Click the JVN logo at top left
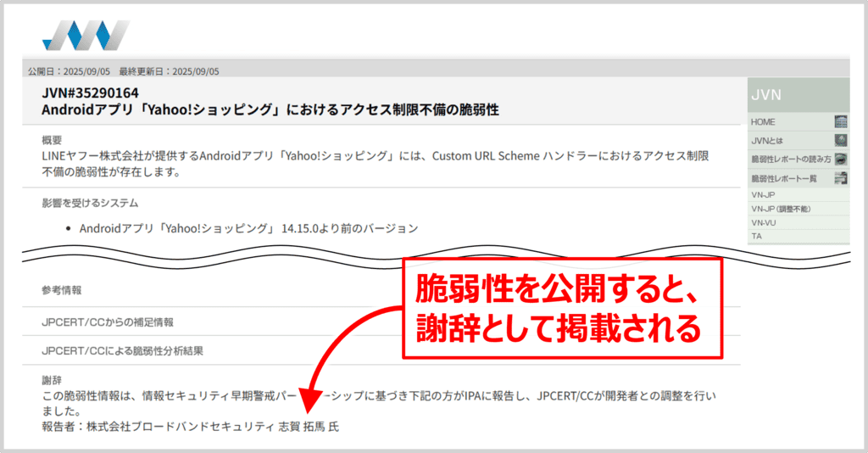 click(86, 36)
